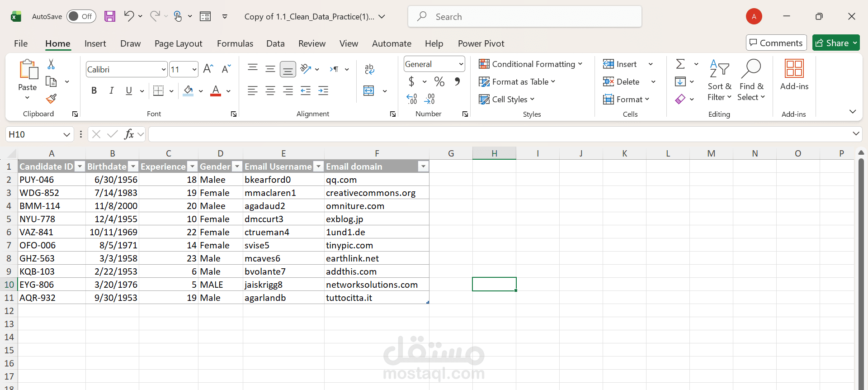Click the Increase Decimal icon
Image resolution: width=868 pixels, height=390 pixels.
[x=411, y=99]
